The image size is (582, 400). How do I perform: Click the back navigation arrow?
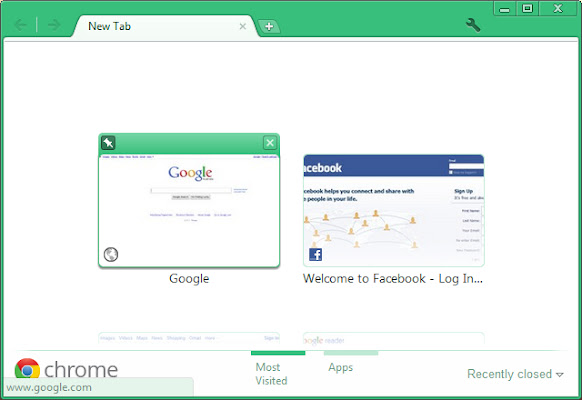pyautogui.click(x=20, y=25)
